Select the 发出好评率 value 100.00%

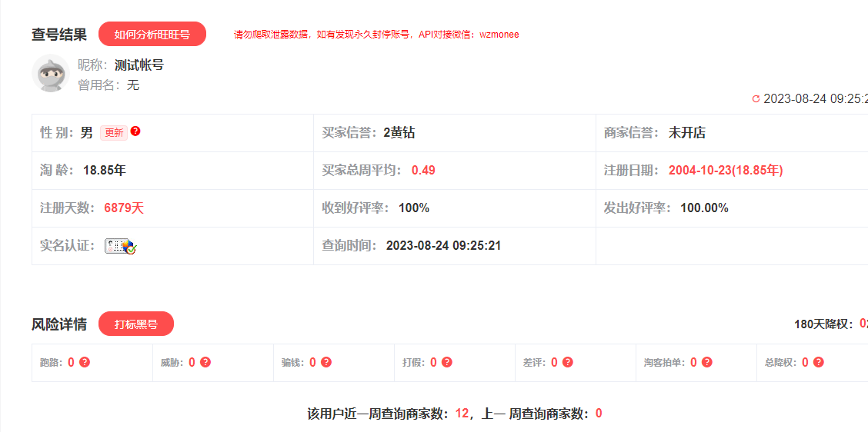click(x=705, y=208)
